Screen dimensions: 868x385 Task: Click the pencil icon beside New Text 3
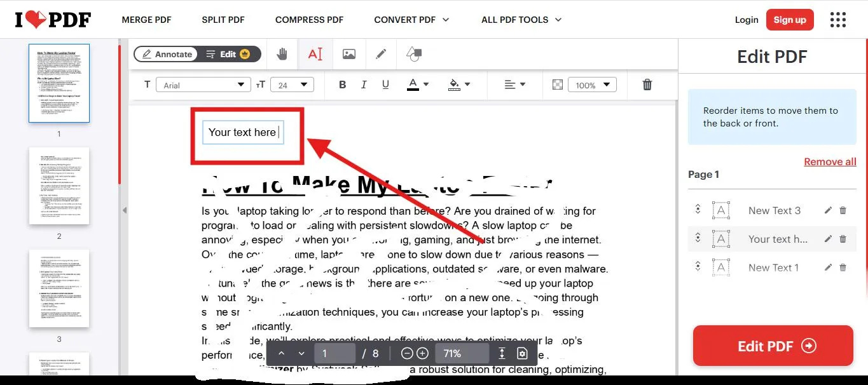tap(828, 210)
